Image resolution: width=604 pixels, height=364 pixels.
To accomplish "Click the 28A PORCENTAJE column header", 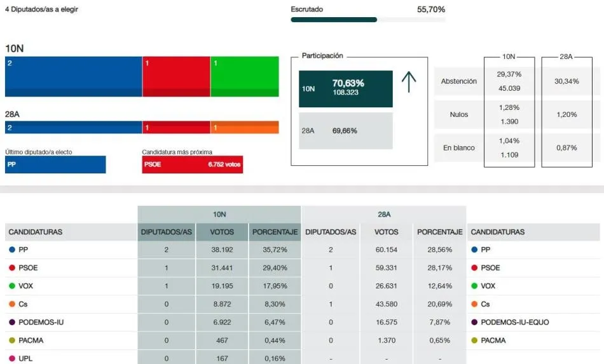I will pyautogui.click(x=439, y=232).
